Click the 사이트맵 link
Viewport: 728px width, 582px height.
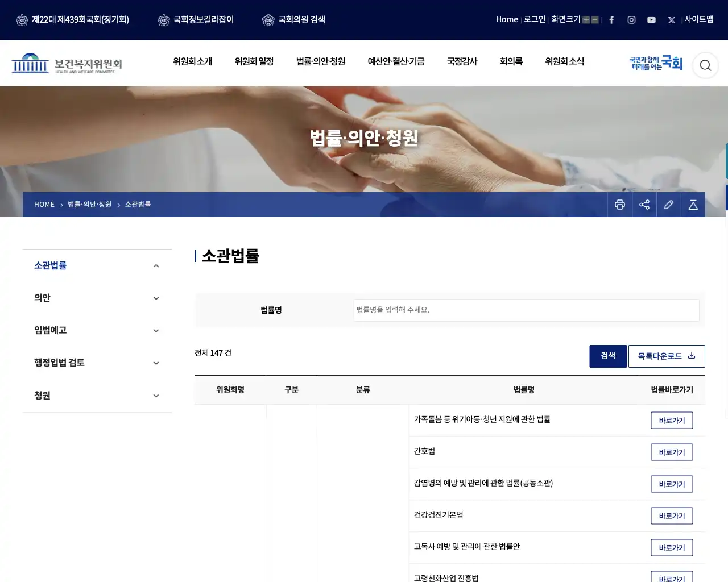(699, 19)
